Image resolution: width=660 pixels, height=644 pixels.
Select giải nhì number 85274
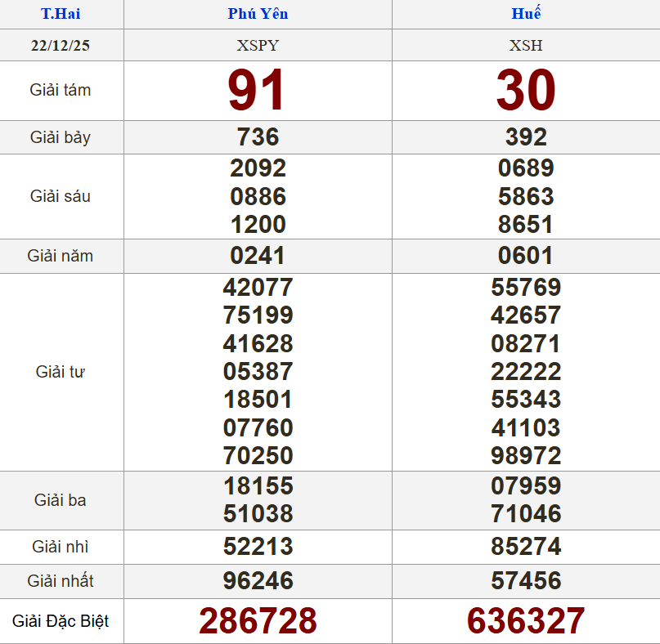pos(526,546)
